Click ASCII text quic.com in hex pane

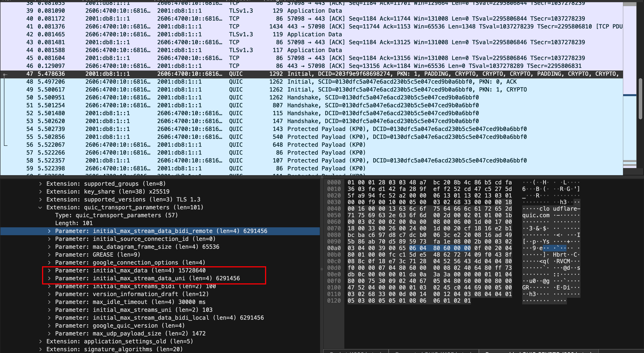(x=536, y=215)
